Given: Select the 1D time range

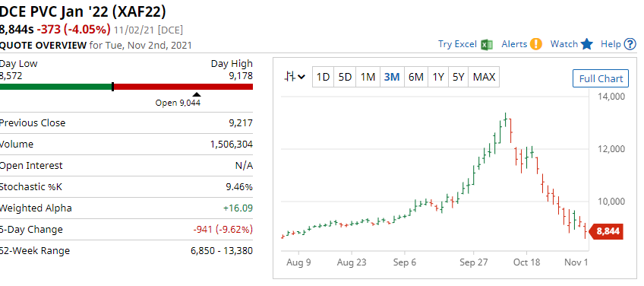Looking at the screenshot, I should tap(324, 77).
